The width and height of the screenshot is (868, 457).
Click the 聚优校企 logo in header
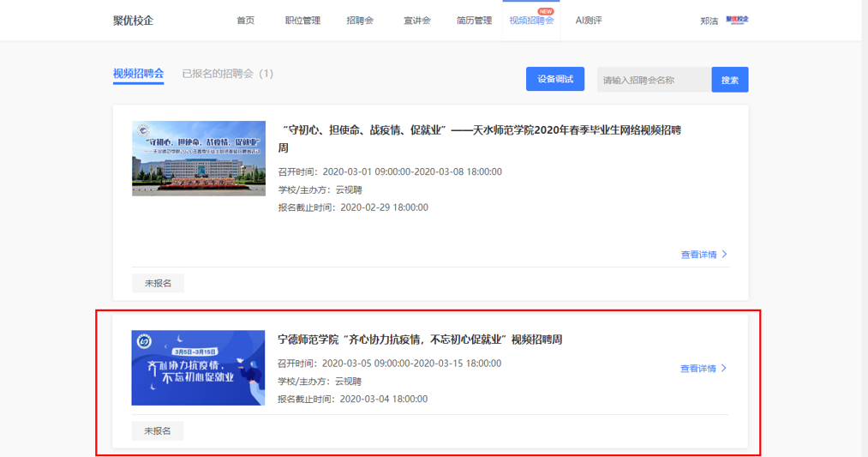(133, 21)
